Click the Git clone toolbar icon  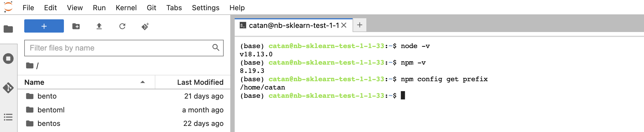(x=145, y=26)
